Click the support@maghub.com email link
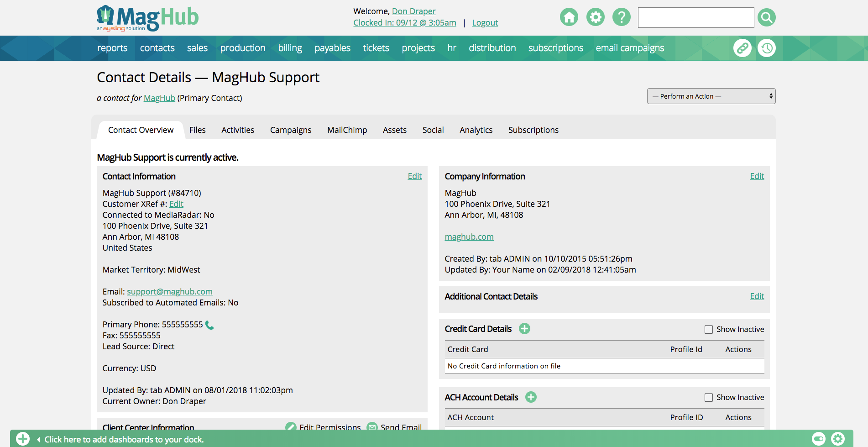This screenshot has height=447, width=868. click(x=170, y=292)
